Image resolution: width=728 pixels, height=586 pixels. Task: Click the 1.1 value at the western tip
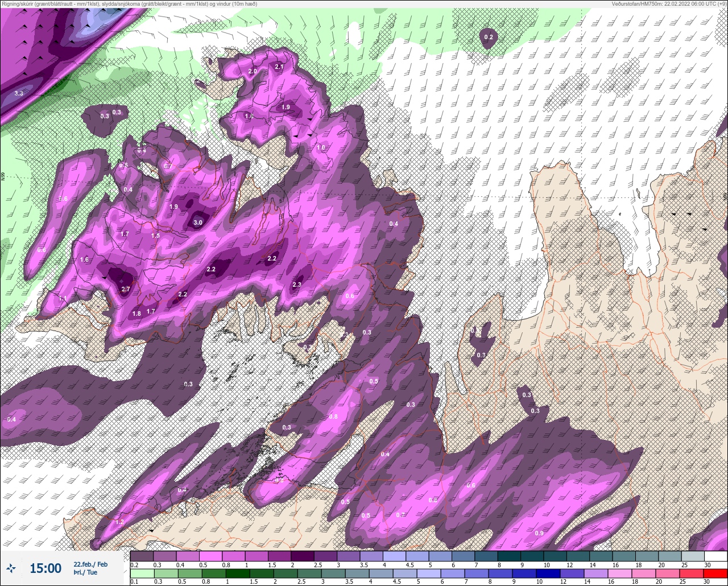pos(63,299)
